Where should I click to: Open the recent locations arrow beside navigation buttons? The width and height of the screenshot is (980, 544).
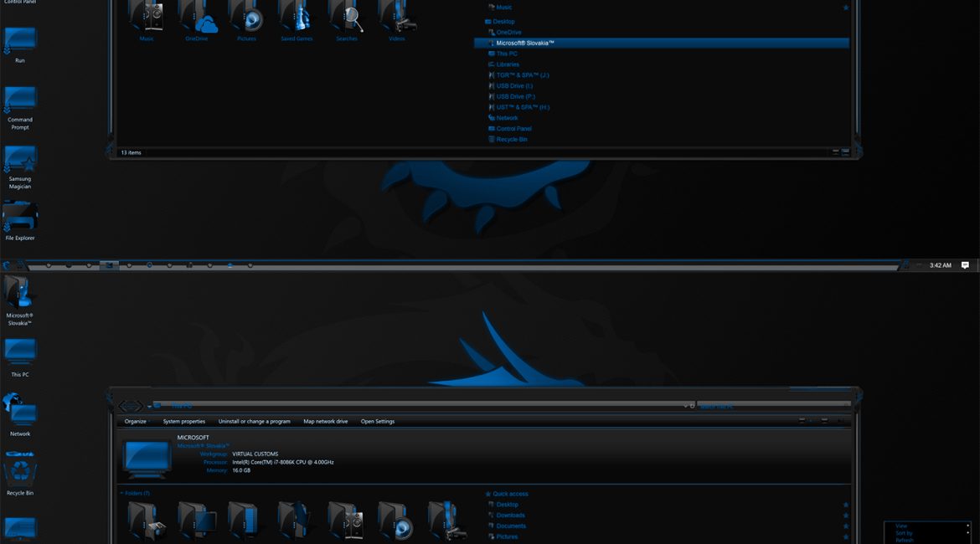(149, 406)
